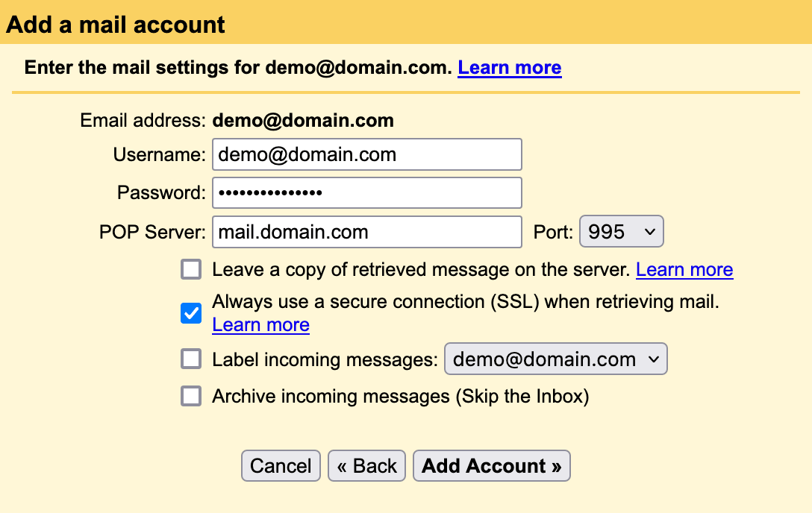Click the Label incoming messages: text

(325, 359)
